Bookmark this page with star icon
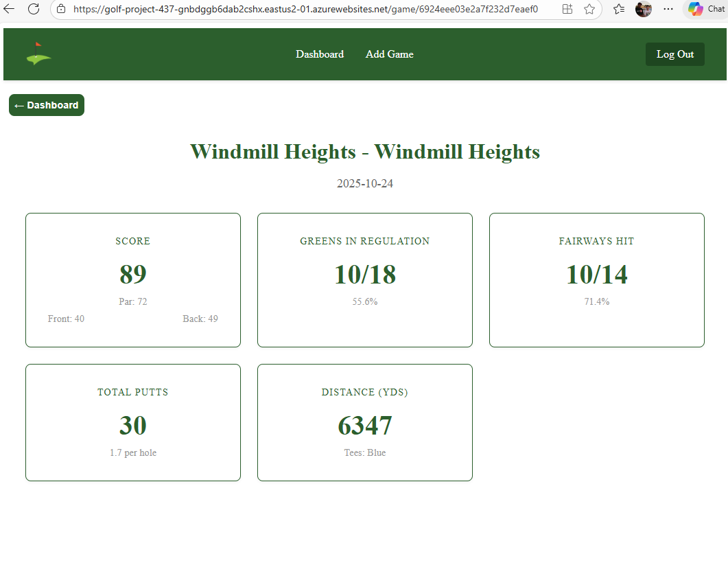 click(x=589, y=9)
